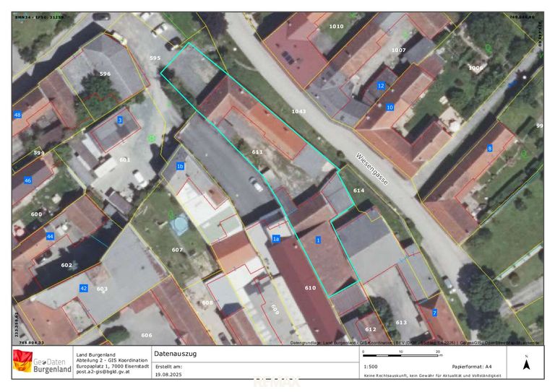Click the date 19.08.2025

168,375
